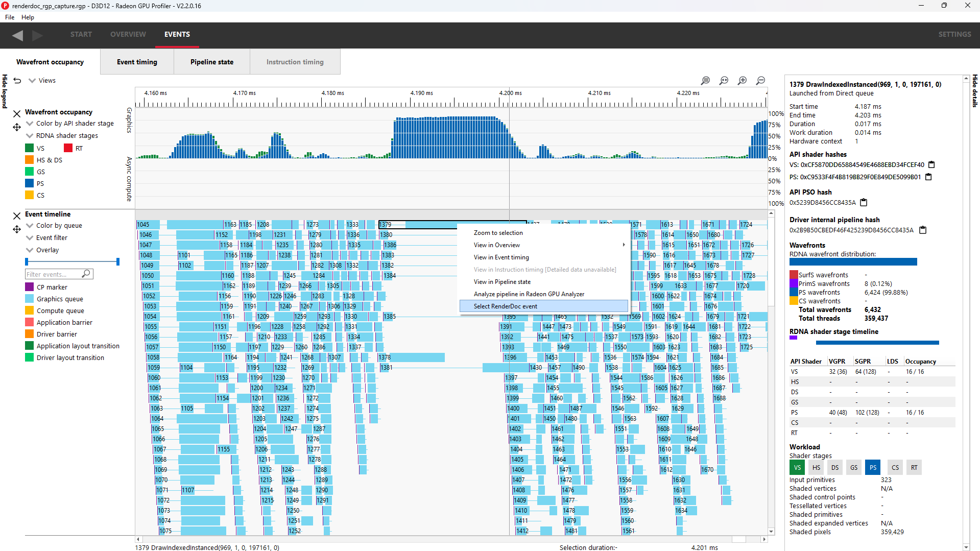Copy the API PSO hash to clipboard
Screen dimensions: 980x551
coord(864,203)
